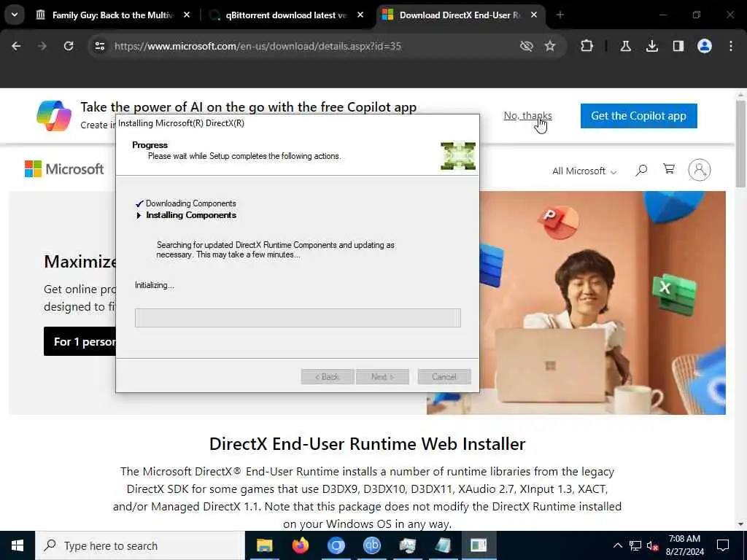747x560 pixels.
Task: Expand the All Microsoft dropdown
Action: click(x=584, y=171)
